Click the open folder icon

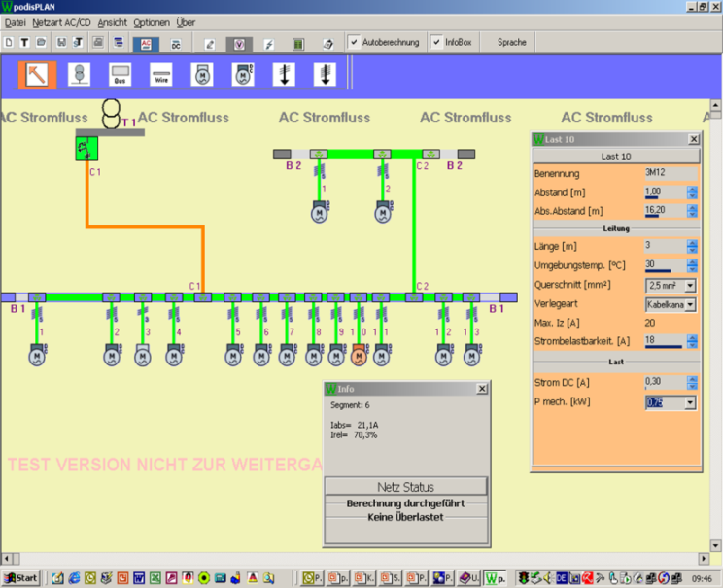[41, 43]
